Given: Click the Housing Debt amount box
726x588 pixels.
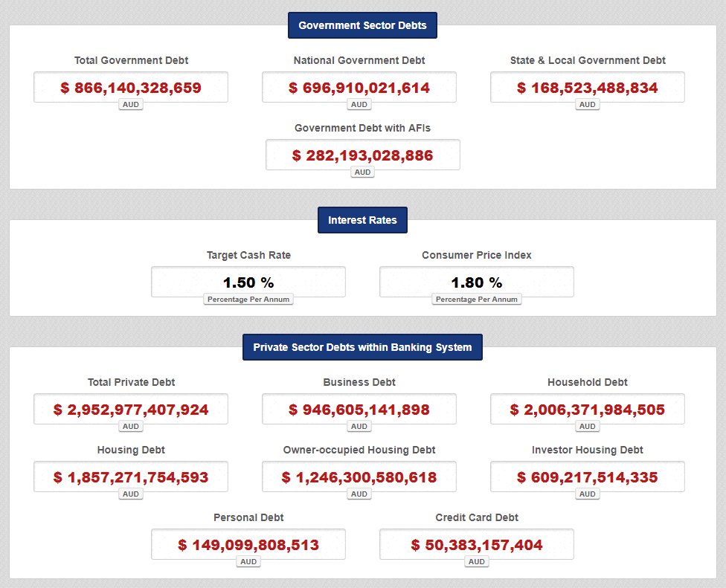Looking at the screenshot, I should [x=131, y=477].
